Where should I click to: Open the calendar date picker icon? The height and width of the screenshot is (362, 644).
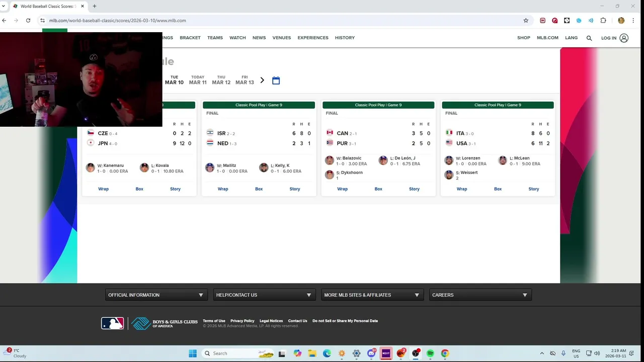pos(276,80)
